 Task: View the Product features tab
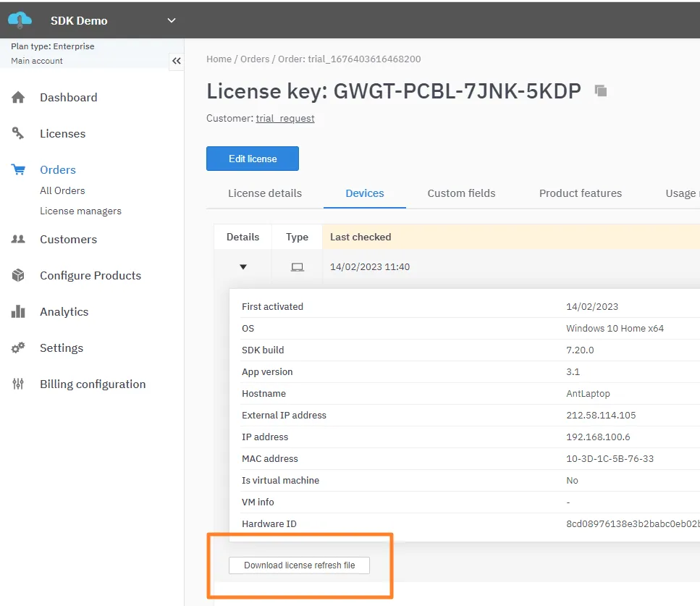(580, 193)
